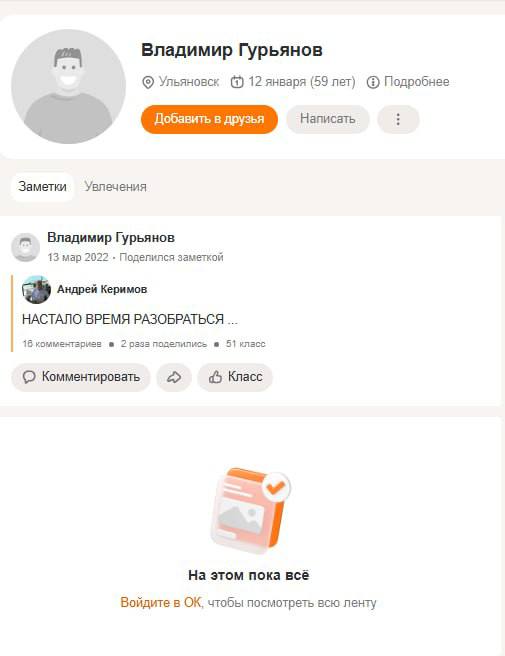505x656 pixels.
Task: Expand the НАСТАЛО ВРЕМЯ РАЗОБРАТЬСЯ note text
Action: click(x=130, y=319)
